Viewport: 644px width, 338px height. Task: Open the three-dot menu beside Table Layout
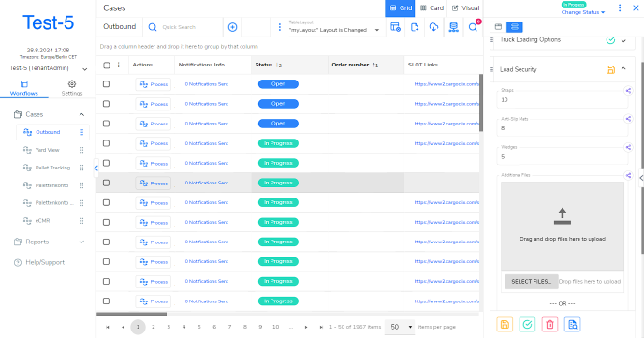(280, 27)
